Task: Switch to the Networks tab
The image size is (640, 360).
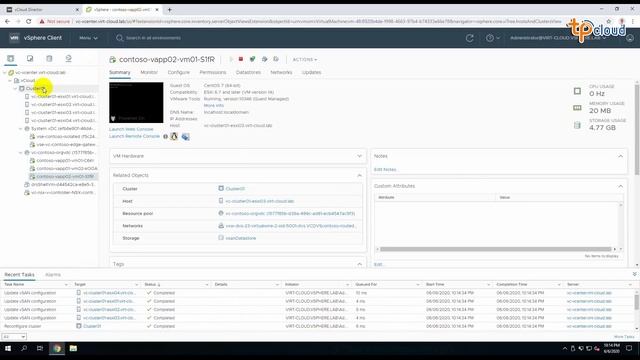Action: [281, 72]
